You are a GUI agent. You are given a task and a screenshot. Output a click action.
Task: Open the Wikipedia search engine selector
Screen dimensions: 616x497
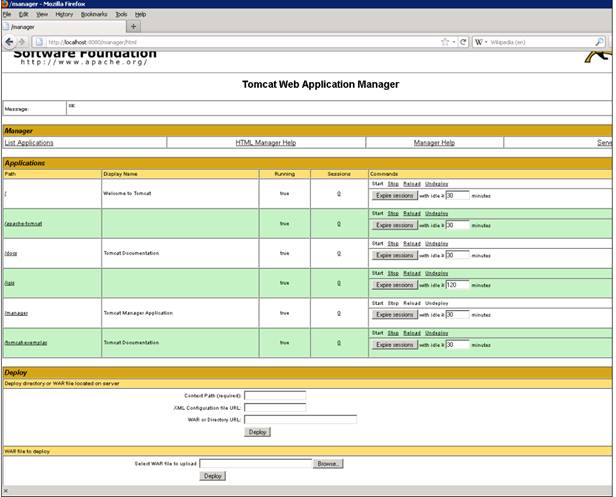point(481,42)
